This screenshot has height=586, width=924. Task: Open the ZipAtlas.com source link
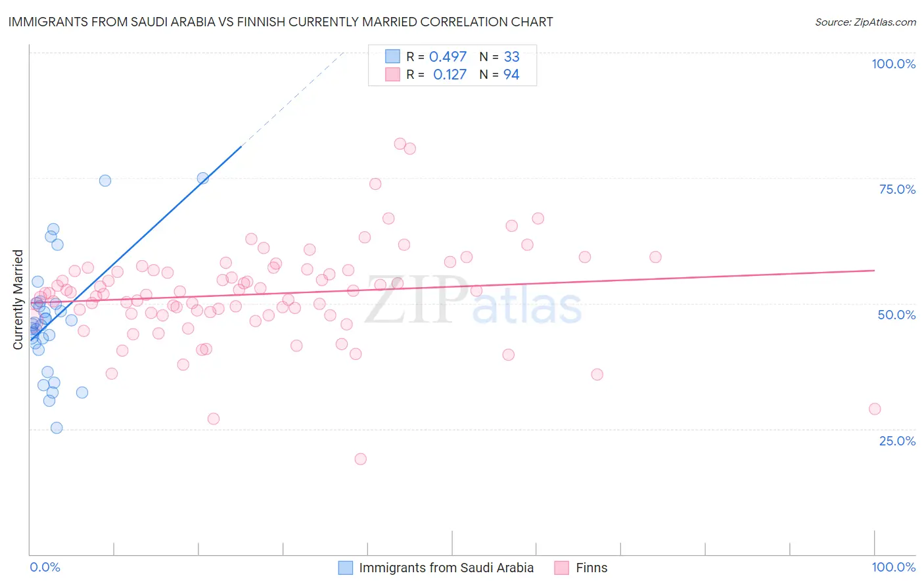point(866,22)
